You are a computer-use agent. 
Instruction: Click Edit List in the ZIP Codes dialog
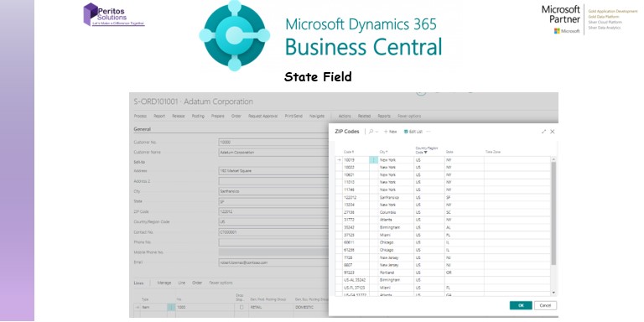click(x=413, y=132)
